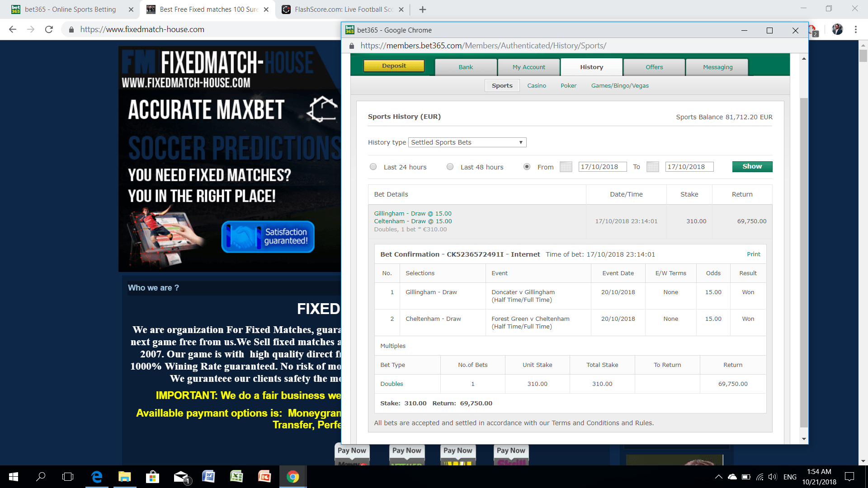Close FlashScore tab
The image size is (868, 488).
[401, 9]
